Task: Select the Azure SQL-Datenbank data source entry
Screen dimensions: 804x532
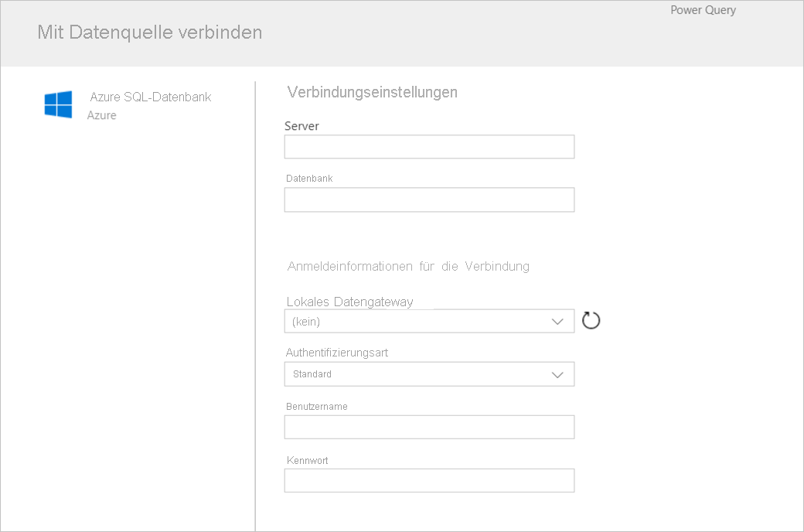Action: point(150,97)
